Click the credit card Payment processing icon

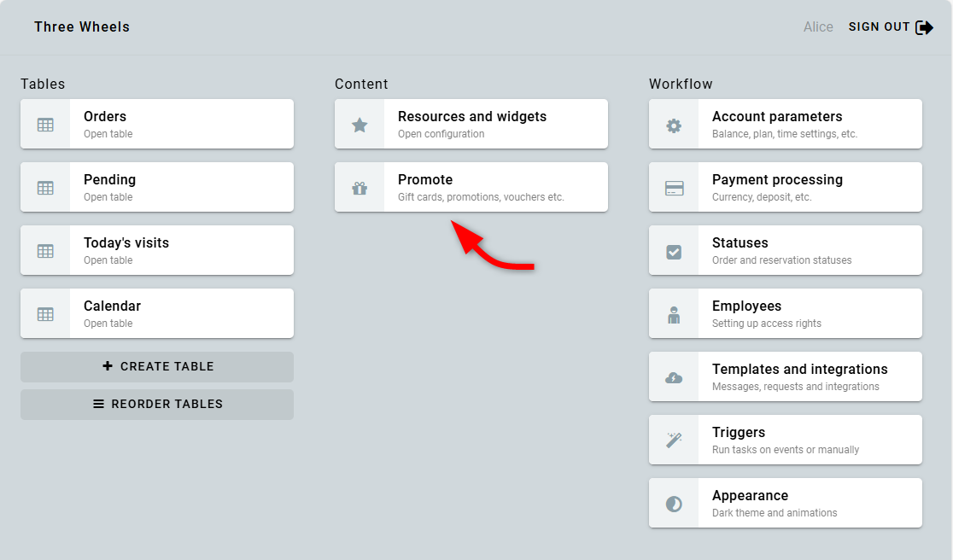click(674, 188)
